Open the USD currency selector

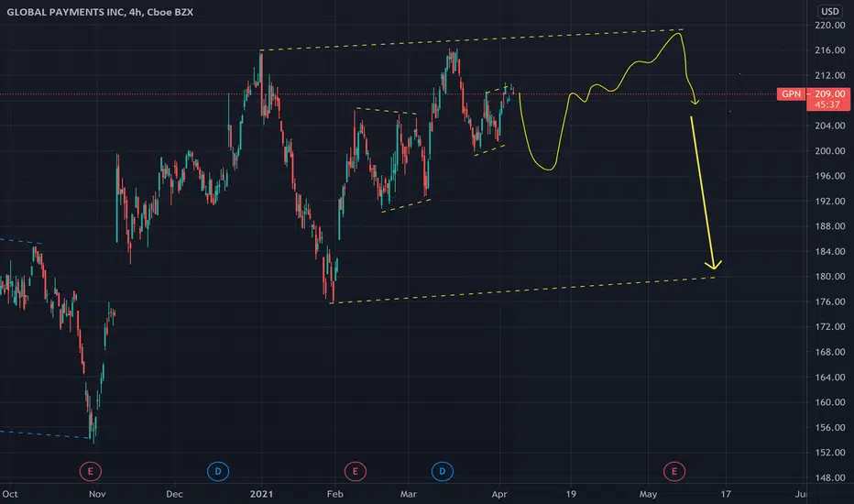click(830, 11)
